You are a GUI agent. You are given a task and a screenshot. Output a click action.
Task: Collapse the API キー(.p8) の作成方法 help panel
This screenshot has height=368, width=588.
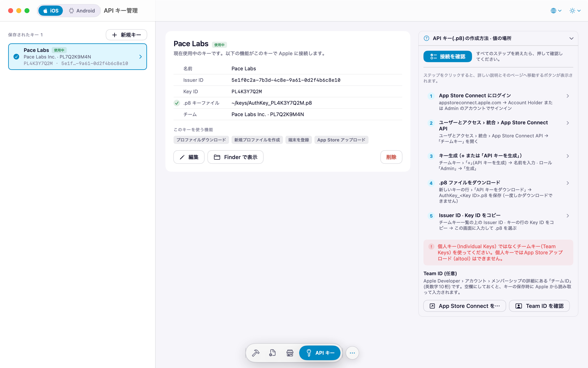pos(571,38)
